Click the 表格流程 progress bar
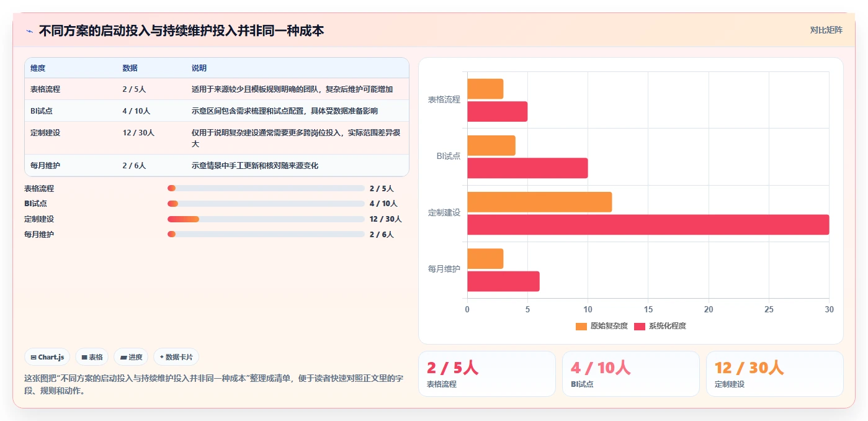 (x=266, y=188)
